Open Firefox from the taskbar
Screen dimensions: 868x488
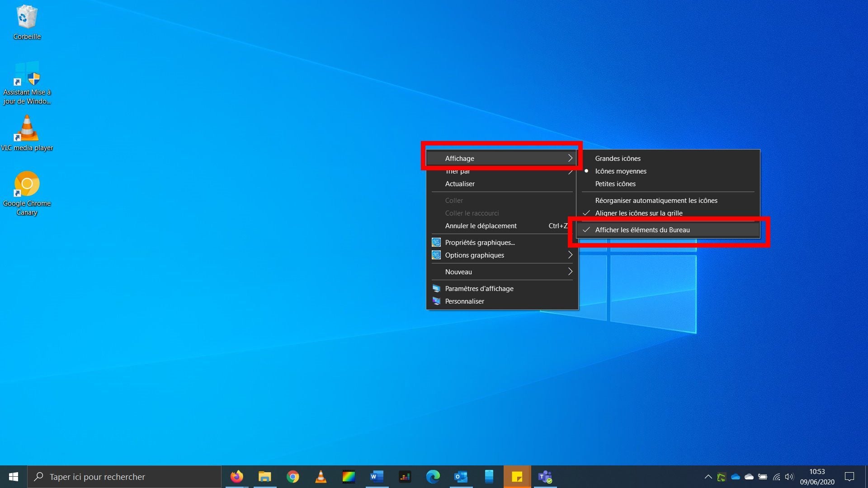tap(236, 477)
